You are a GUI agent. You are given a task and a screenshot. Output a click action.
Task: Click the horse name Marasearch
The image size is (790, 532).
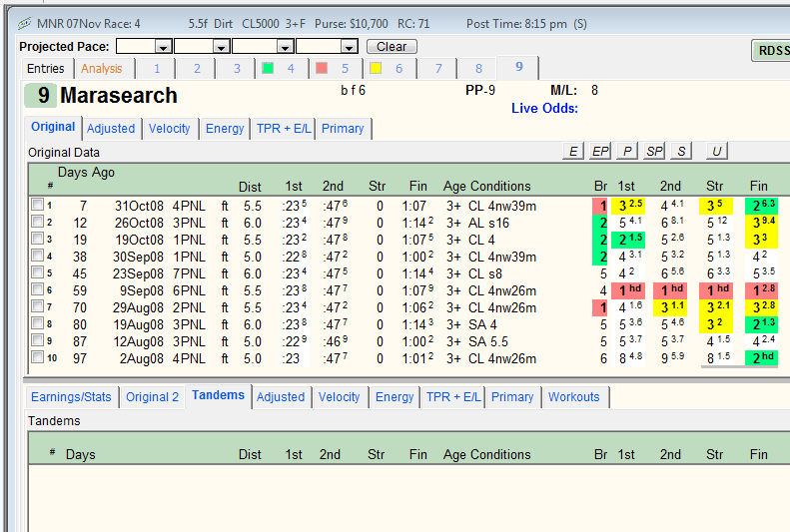(119, 96)
